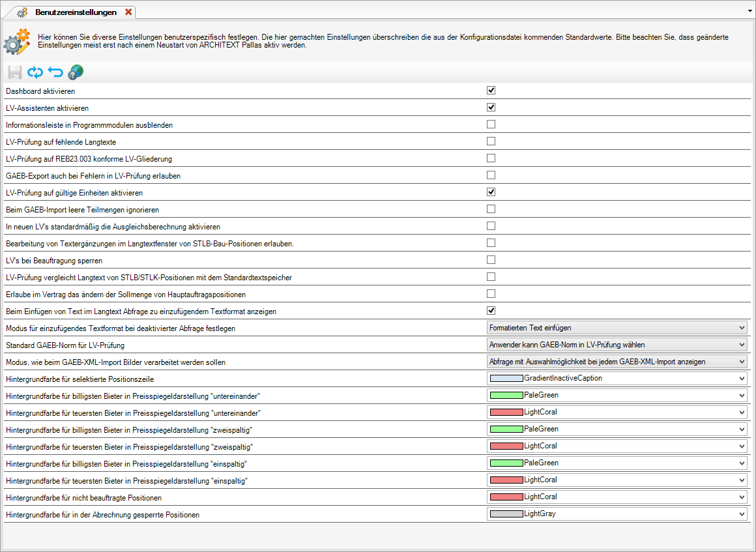Expand the GAEB-XML-Import Bilder mode dropdown
Image resolution: width=756 pixels, height=552 pixels.
click(617, 362)
